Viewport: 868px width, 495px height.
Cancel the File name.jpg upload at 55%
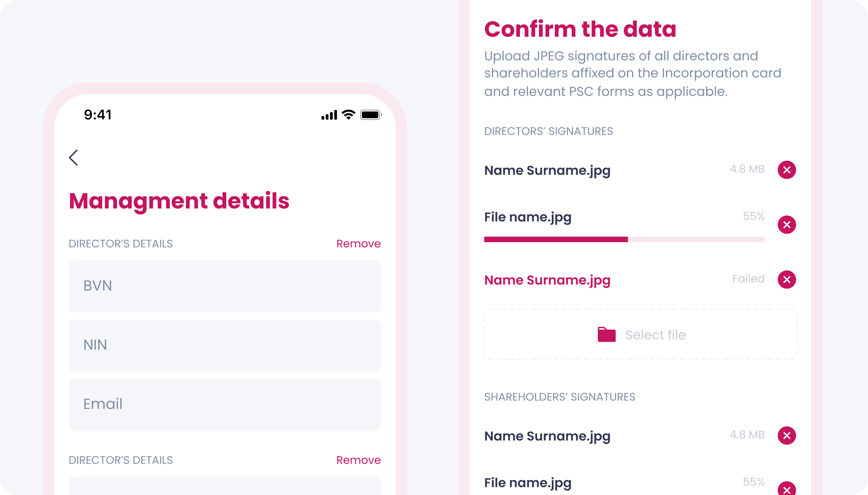787,224
